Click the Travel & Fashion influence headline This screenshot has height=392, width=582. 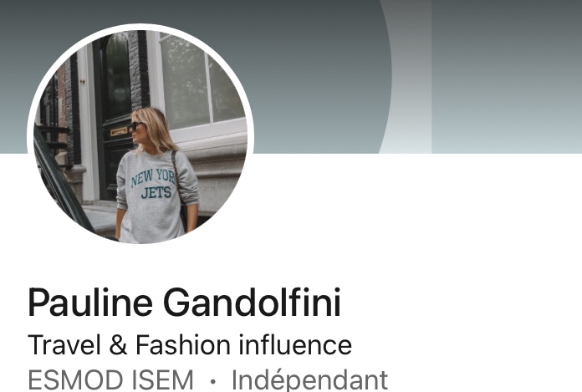point(190,345)
